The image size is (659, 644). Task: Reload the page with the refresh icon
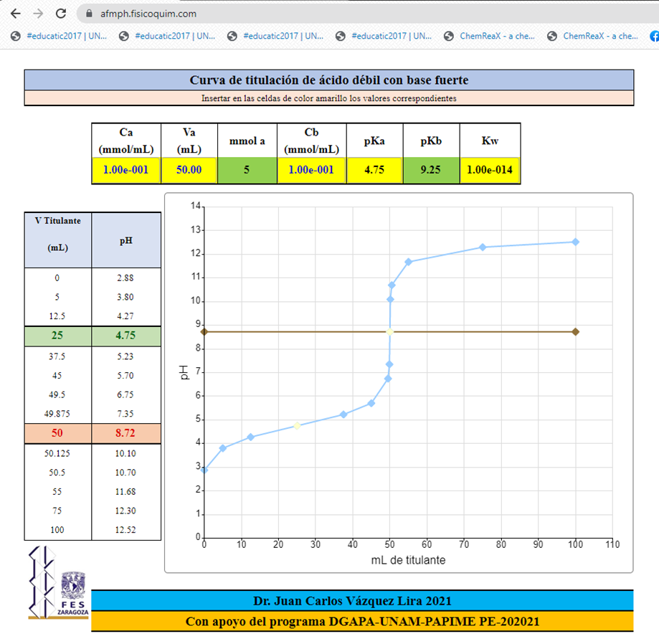tap(61, 14)
